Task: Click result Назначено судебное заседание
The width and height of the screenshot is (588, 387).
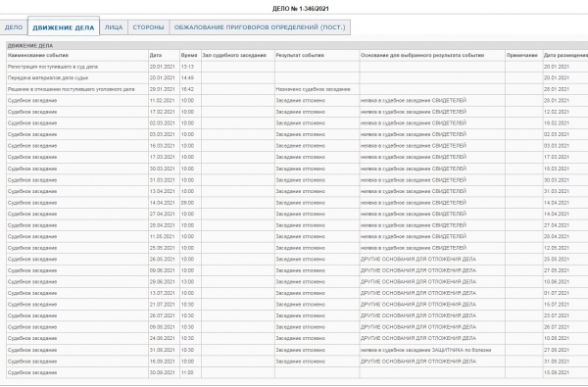Action: point(314,89)
